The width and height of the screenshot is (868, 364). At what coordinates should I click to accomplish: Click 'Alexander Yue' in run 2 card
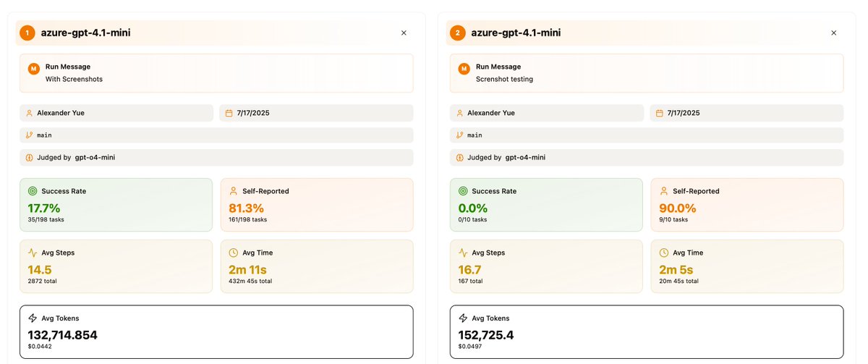point(491,113)
